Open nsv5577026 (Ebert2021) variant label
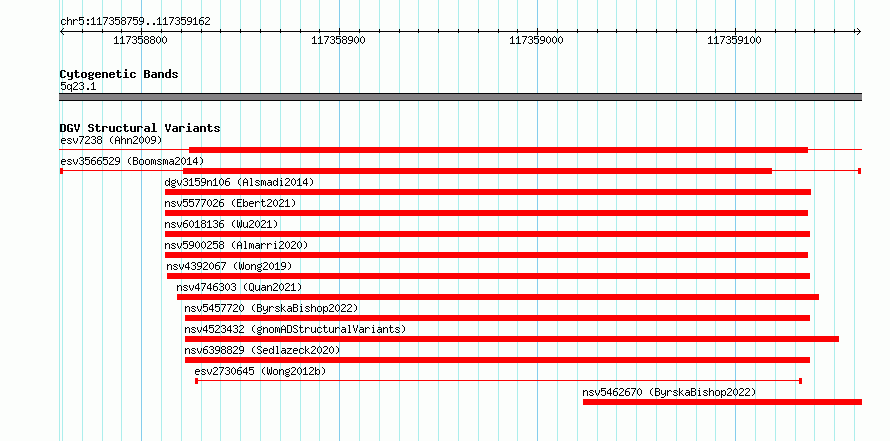This screenshot has height=441, width=890. (230, 203)
